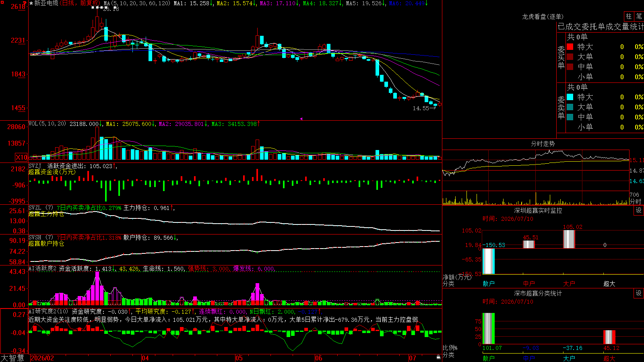
Task: Click the 散户 category label in 深市超赢分类统计
Action: pyautogui.click(x=489, y=358)
